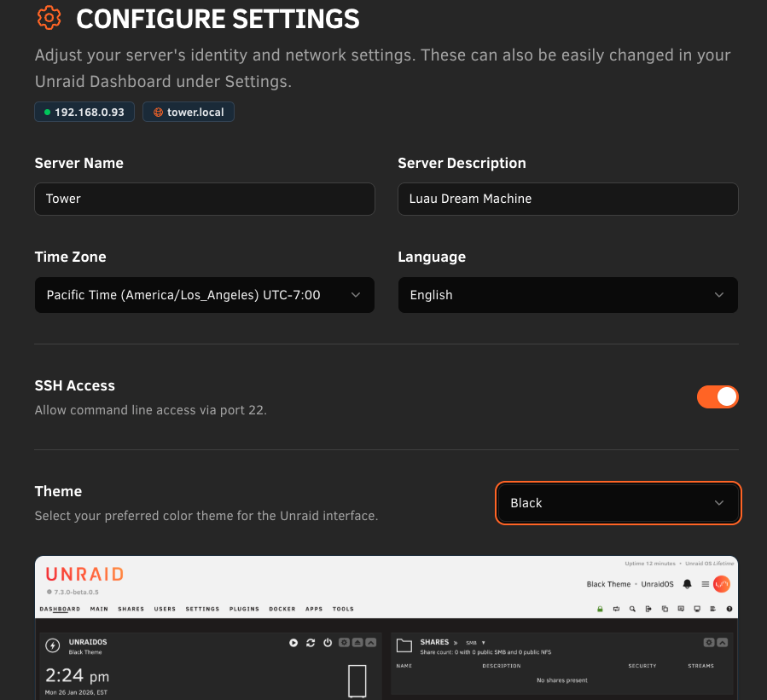Disable the SSH Access toggle
The height and width of the screenshot is (700, 767).
718,396
